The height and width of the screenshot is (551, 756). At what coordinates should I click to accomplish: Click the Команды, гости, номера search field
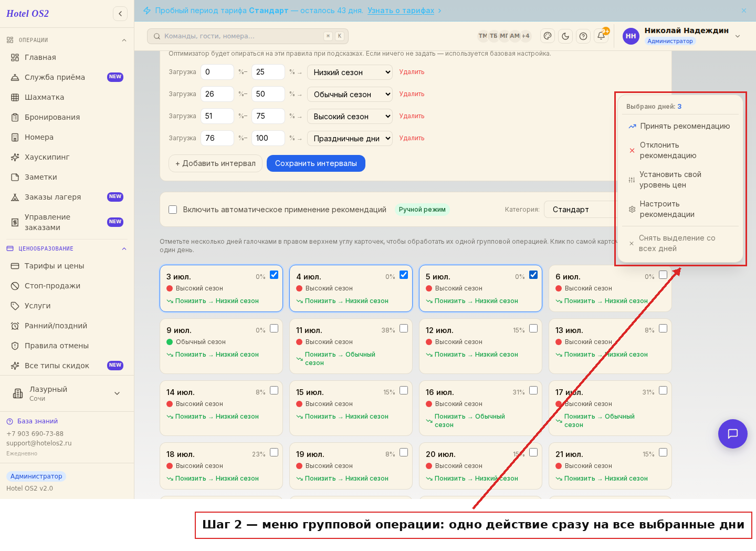coord(248,36)
